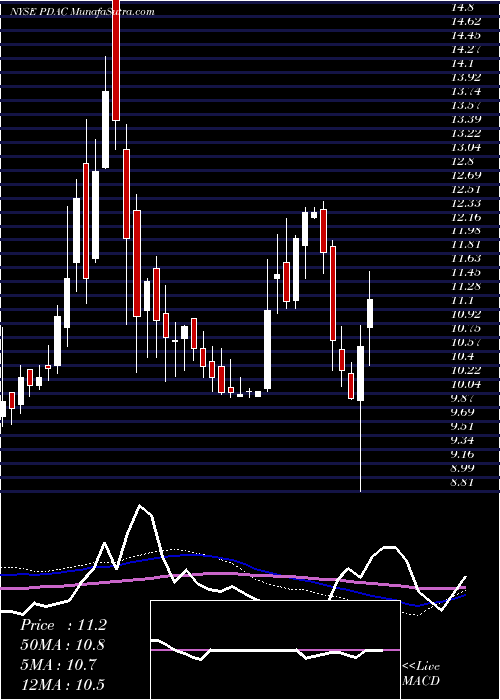Choose the 12.69 price level
The width and height of the screenshot is (500, 700).
click(466, 175)
